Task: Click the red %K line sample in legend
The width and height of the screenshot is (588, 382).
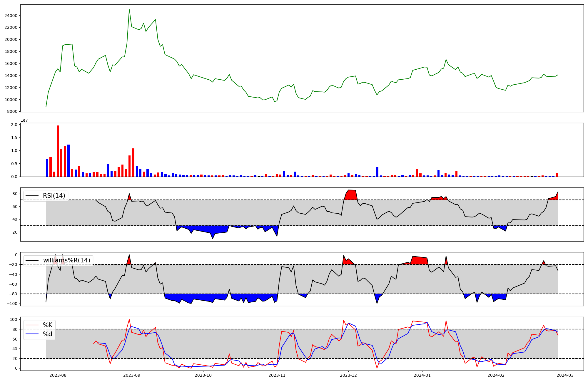Action: point(32,325)
